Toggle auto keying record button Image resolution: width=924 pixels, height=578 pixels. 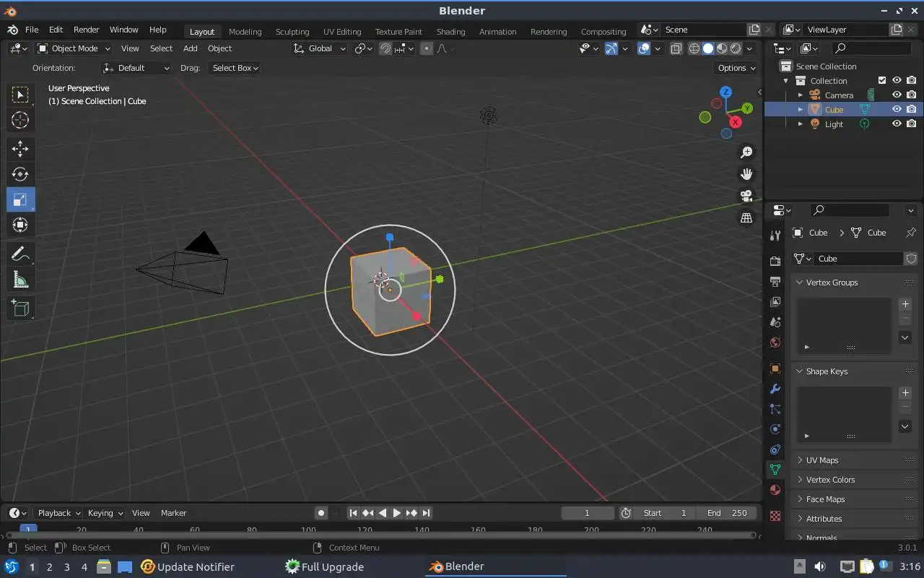(x=321, y=513)
